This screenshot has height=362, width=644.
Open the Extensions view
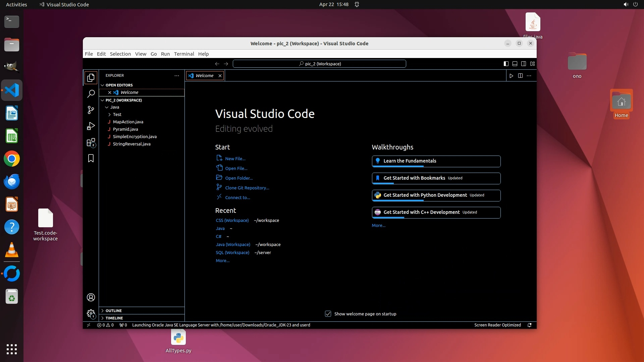91,142
